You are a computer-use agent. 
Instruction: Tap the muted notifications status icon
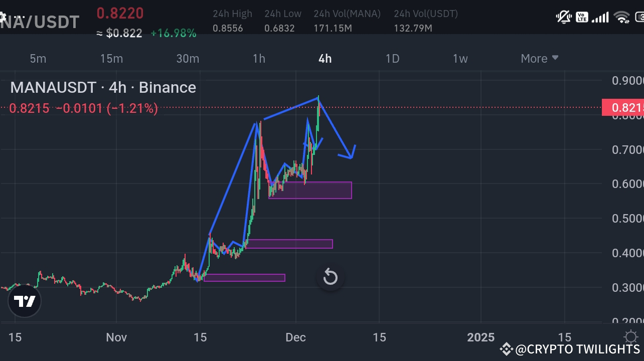[x=563, y=17]
